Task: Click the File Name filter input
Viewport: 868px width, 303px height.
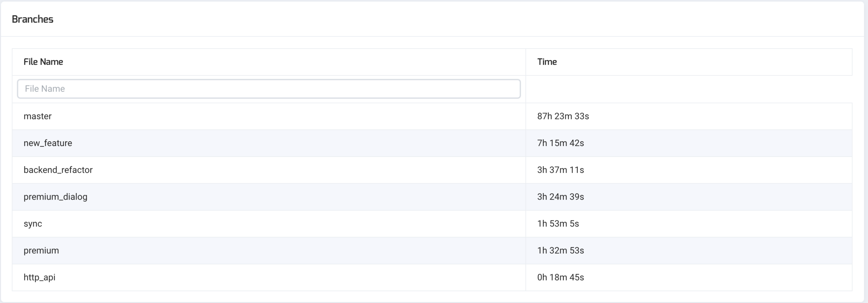Action: pos(269,89)
